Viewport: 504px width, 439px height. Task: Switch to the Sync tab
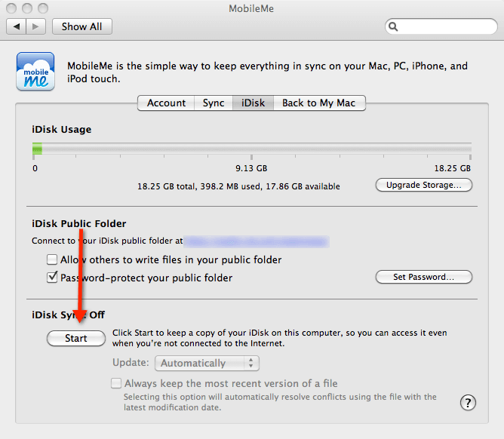[x=214, y=103]
